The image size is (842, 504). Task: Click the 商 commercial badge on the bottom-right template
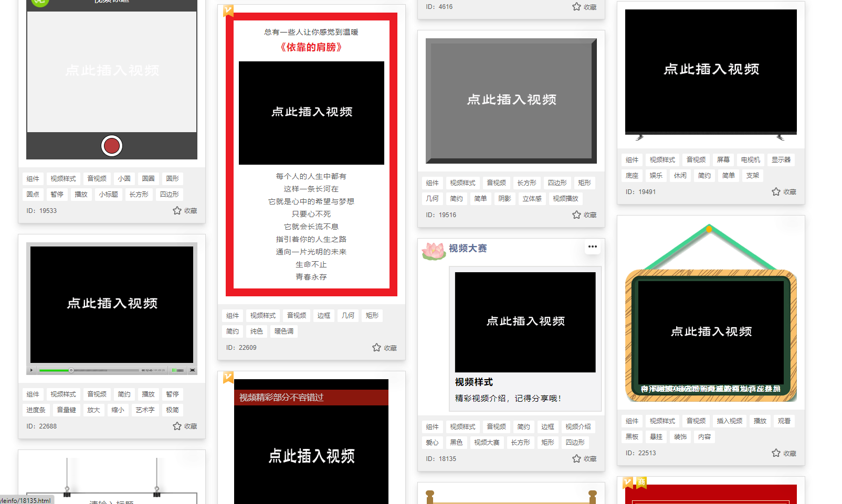(641, 481)
